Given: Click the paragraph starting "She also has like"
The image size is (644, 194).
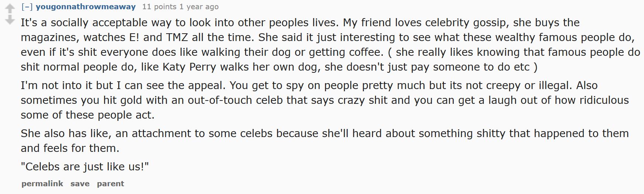Looking at the screenshot, I should click(x=325, y=141).
